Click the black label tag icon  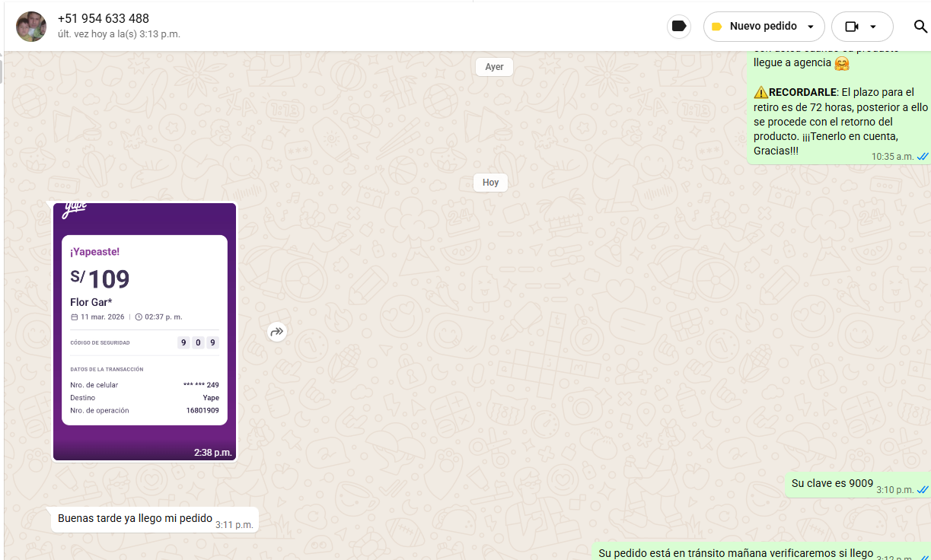click(679, 27)
